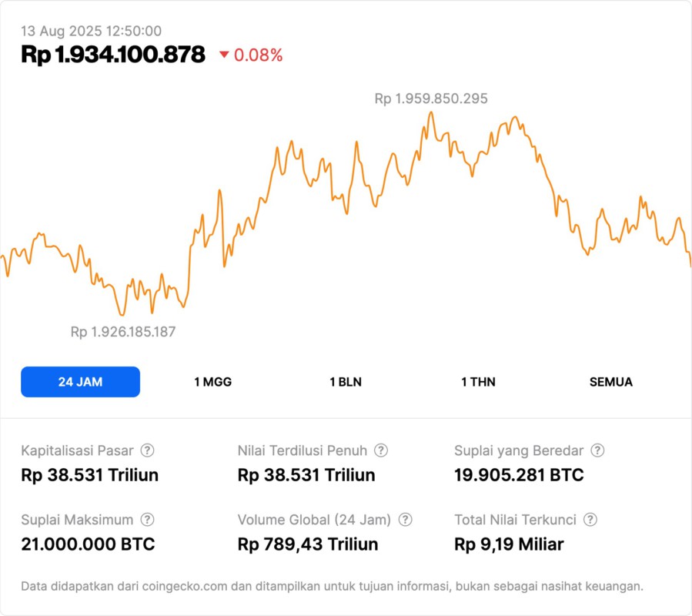692x616 pixels.
Task: Click the coingecko.com data disclaimer text
Action: coord(332,586)
